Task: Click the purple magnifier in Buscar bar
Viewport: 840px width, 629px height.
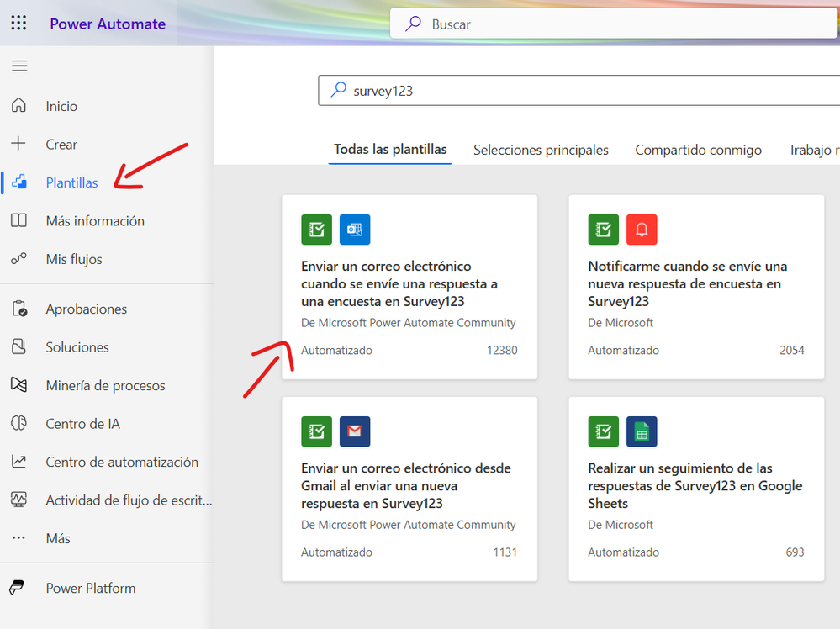Action: pyautogui.click(x=413, y=24)
